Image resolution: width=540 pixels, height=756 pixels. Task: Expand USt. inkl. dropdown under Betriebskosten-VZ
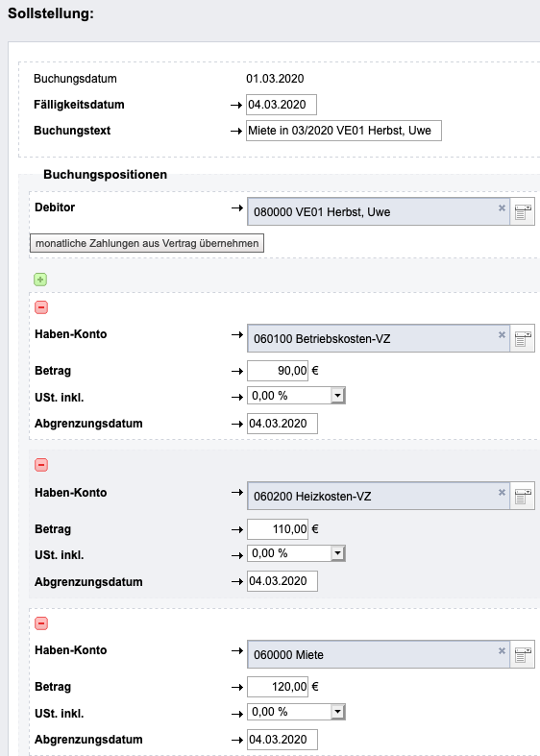[x=337, y=396]
